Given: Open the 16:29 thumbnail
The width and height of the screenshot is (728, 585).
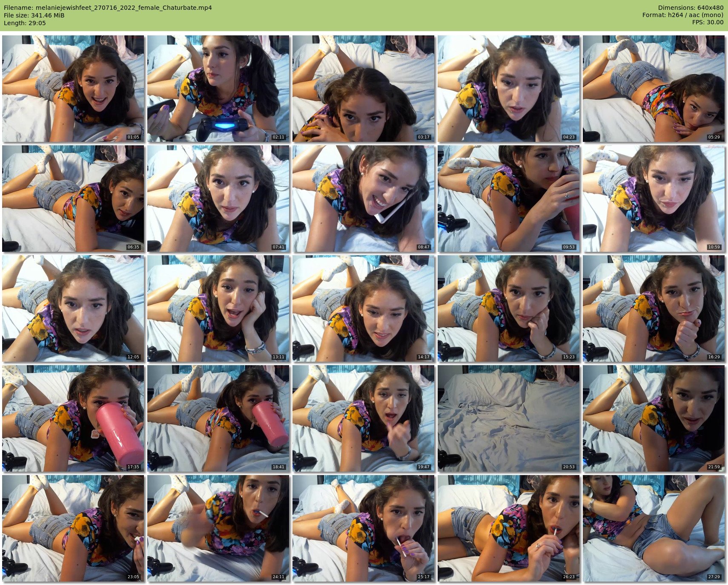Looking at the screenshot, I should point(653,308).
